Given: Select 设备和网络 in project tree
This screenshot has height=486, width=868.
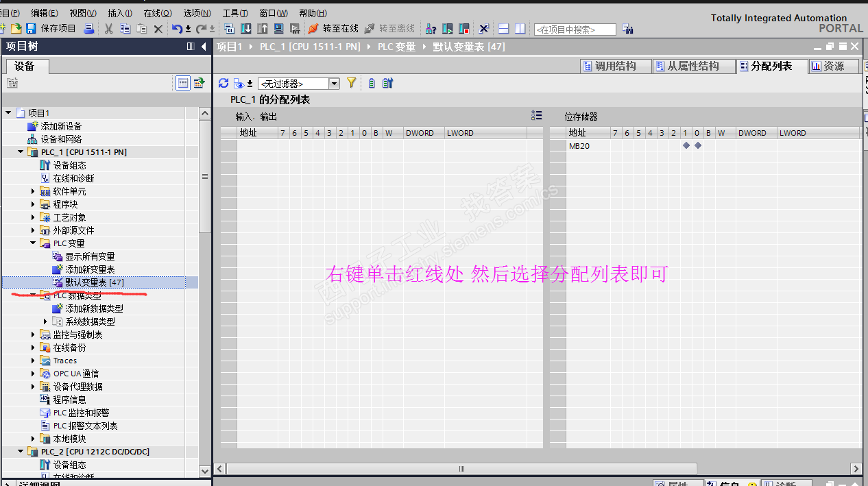Looking at the screenshot, I should click(61, 139).
